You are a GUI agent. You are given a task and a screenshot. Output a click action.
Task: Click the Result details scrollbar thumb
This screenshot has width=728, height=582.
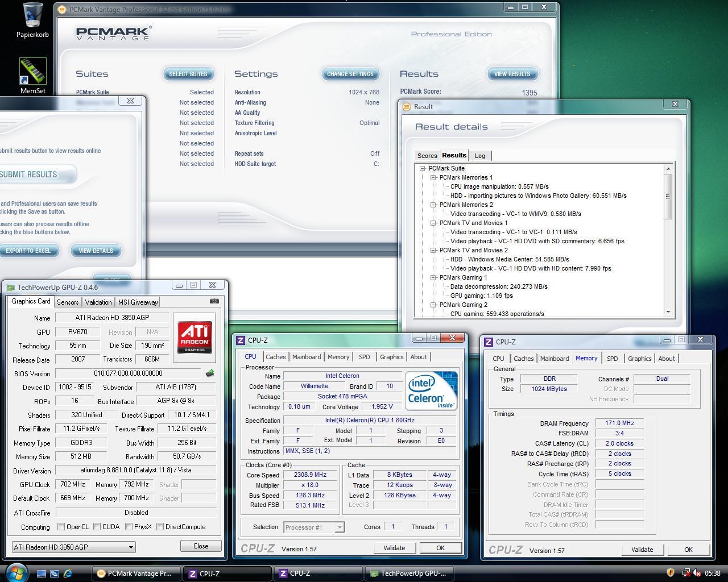pyautogui.click(x=668, y=196)
